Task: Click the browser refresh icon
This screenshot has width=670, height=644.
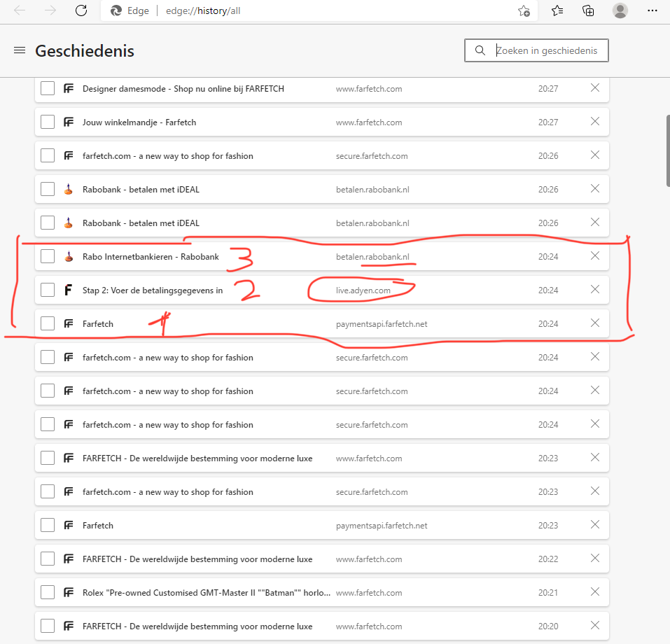Action: coord(81,10)
